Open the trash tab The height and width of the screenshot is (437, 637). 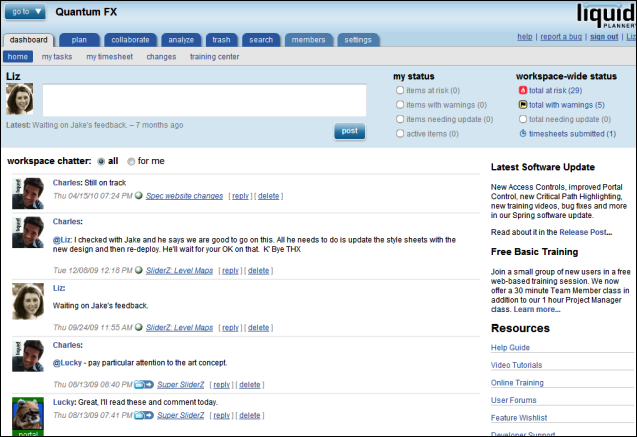click(x=221, y=40)
